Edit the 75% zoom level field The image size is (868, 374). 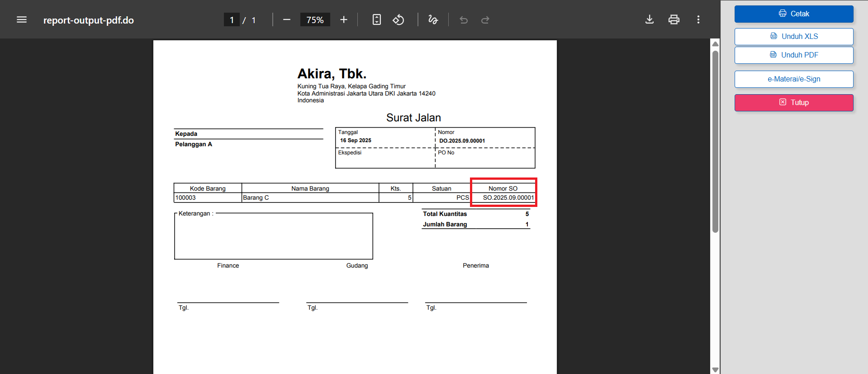315,20
